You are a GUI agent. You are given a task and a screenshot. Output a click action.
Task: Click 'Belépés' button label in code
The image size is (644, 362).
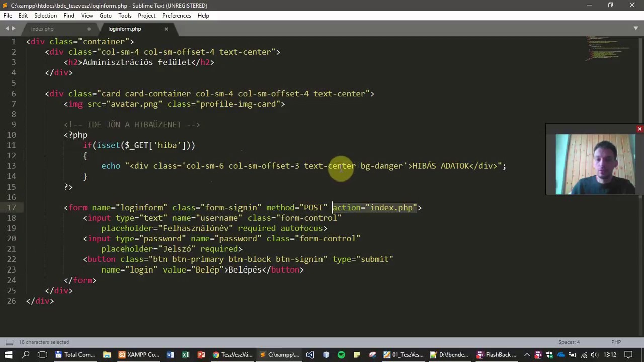click(x=245, y=270)
